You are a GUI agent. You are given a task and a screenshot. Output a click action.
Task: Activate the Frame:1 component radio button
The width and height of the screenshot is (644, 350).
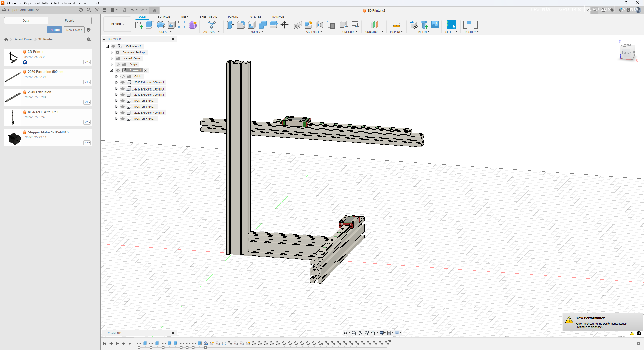(146, 70)
